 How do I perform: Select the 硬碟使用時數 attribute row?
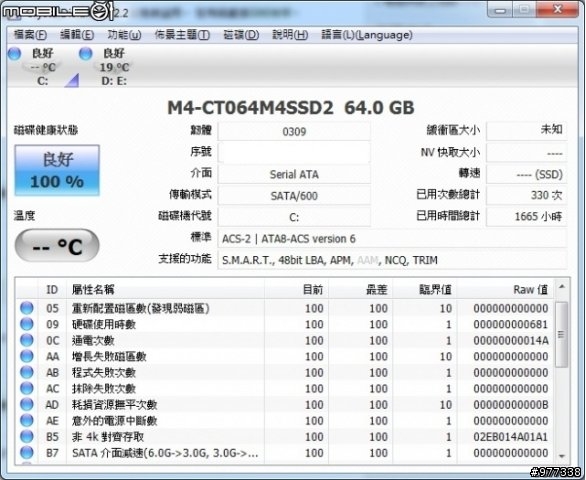coord(285,324)
